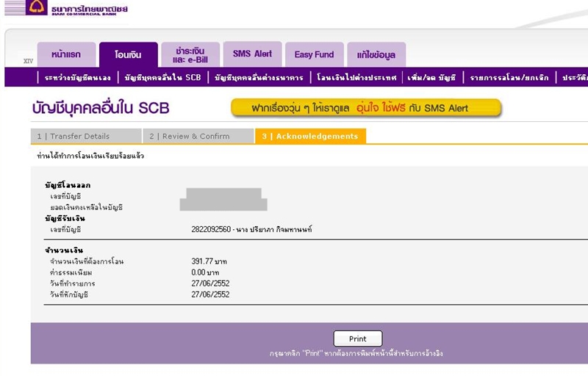Image resolution: width=588 pixels, height=376 pixels.
Task: Click the บัญชีรับเงิน section label
Action: [x=65, y=218]
